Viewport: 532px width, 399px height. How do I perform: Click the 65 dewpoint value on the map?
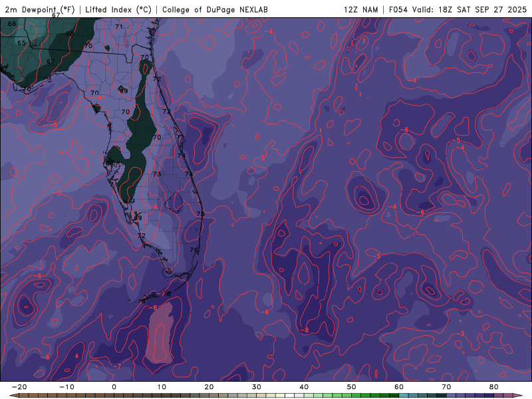tap(21, 43)
